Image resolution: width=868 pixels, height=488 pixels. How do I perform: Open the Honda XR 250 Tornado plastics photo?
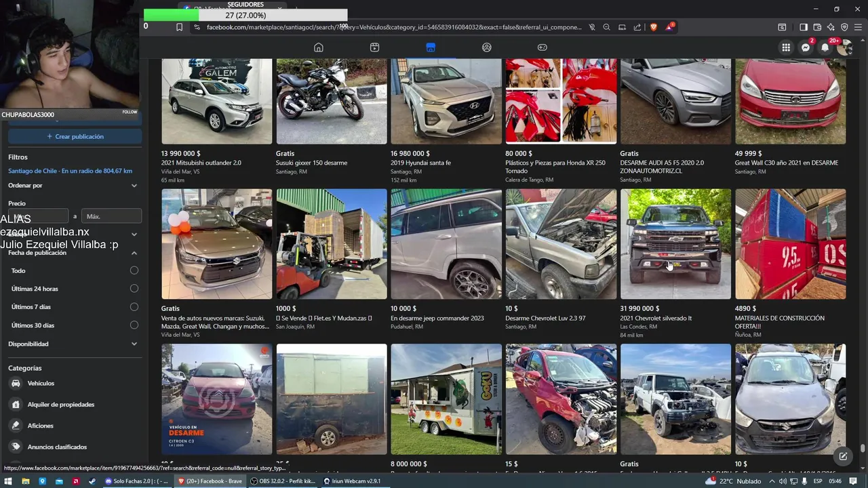(560, 101)
